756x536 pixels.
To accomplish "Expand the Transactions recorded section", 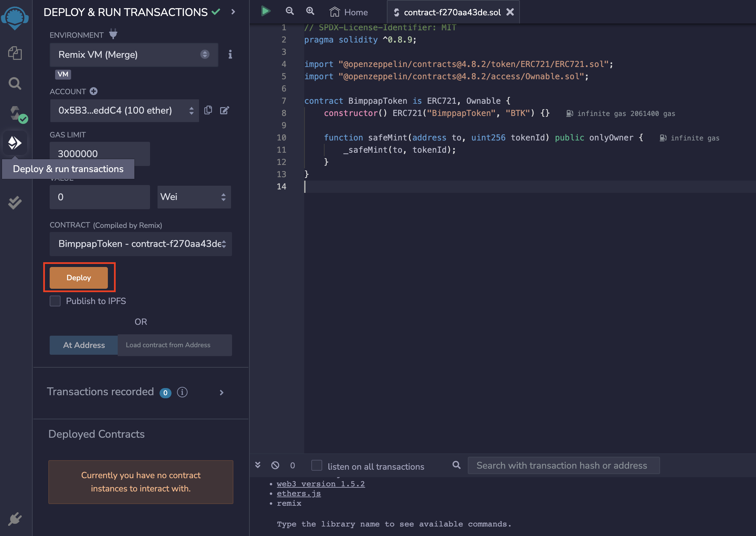I will click(x=221, y=392).
